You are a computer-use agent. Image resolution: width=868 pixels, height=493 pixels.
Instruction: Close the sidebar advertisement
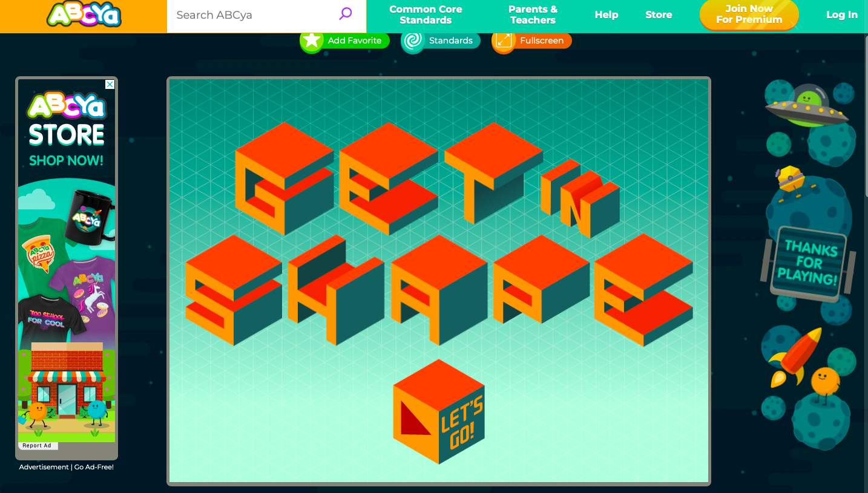coord(109,85)
